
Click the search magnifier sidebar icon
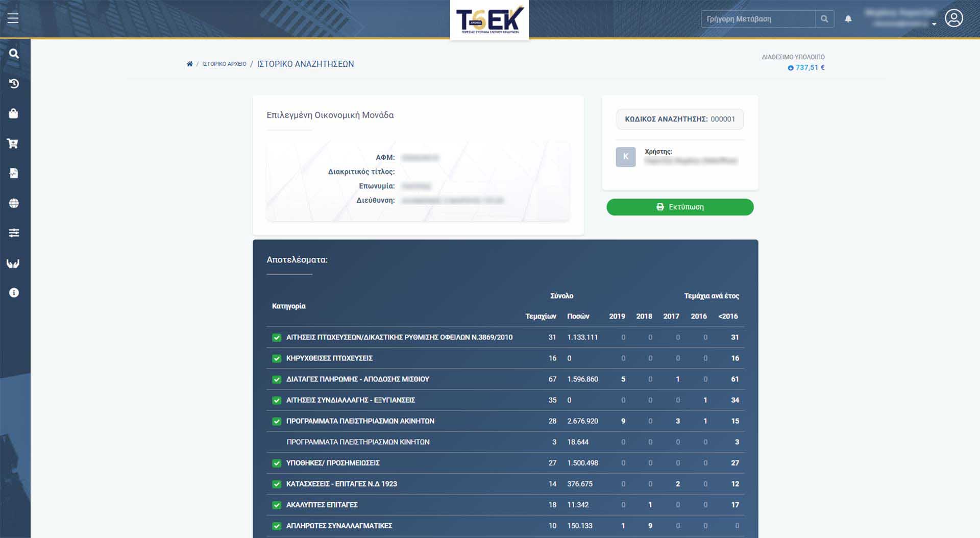14,54
